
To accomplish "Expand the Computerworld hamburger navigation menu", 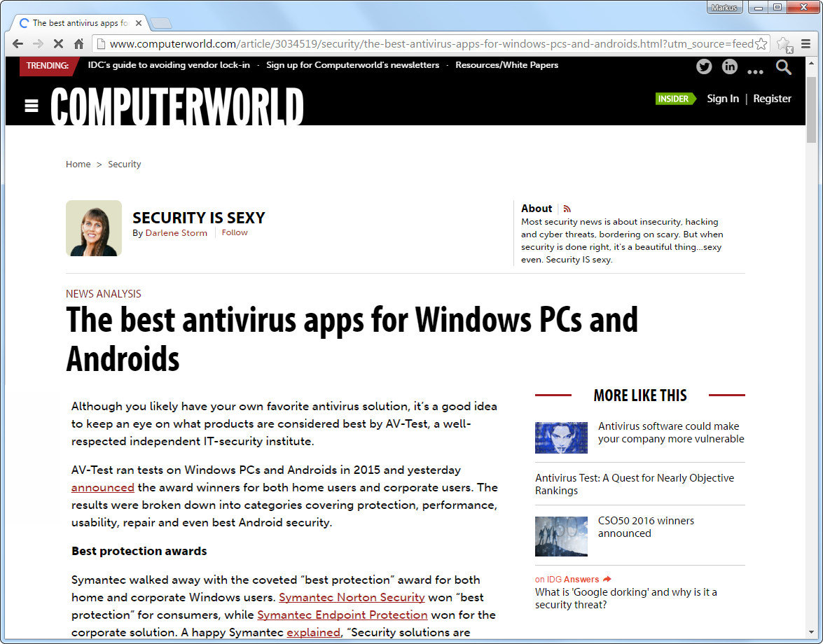I will point(32,106).
